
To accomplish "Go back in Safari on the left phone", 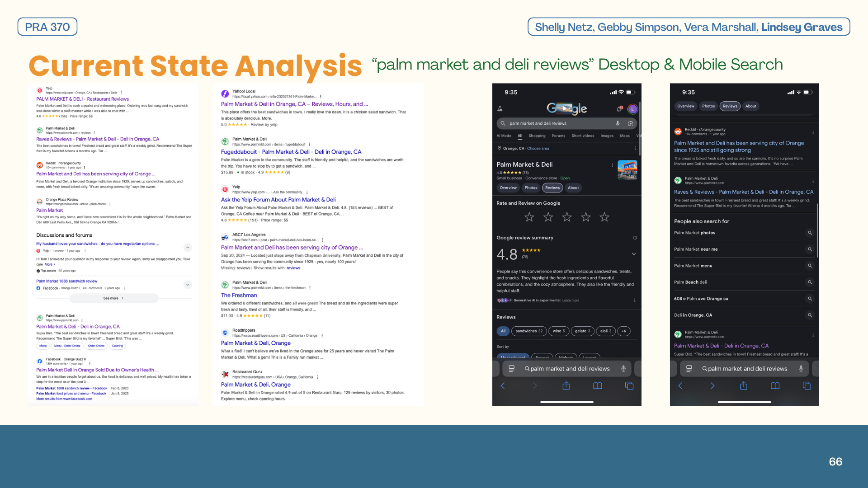I will tap(503, 385).
